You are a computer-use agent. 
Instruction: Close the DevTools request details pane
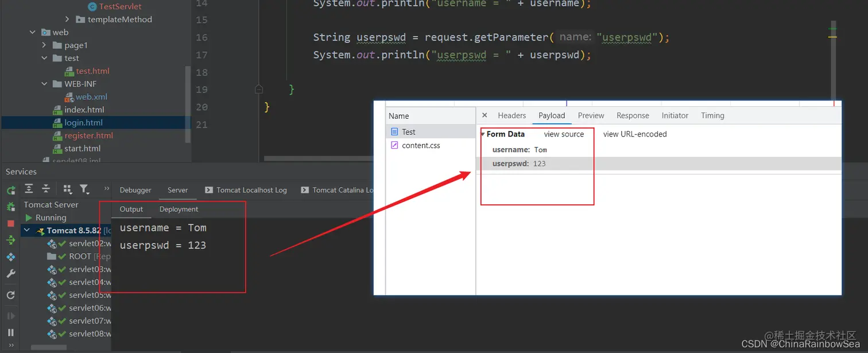[485, 115]
